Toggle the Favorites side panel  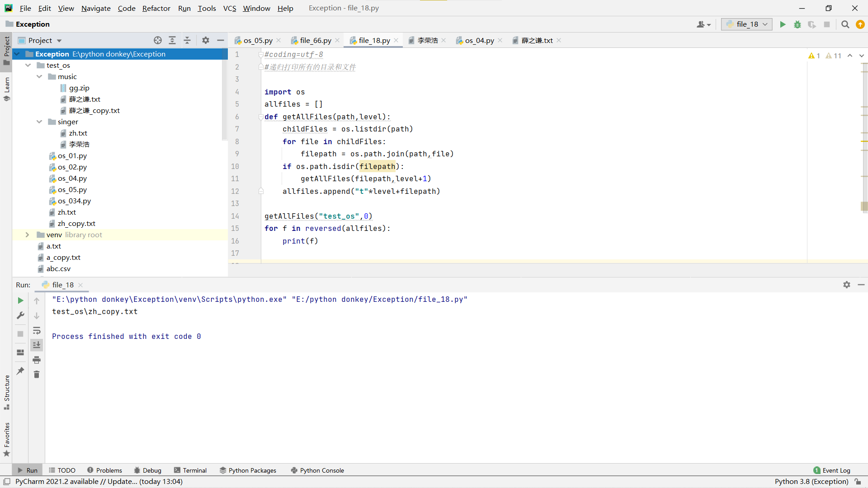[x=6, y=440]
